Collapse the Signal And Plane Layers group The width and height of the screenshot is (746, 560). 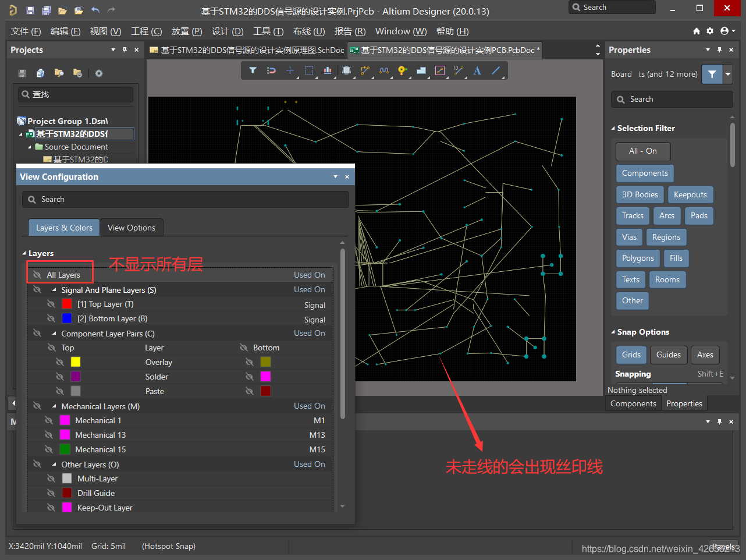pos(54,289)
